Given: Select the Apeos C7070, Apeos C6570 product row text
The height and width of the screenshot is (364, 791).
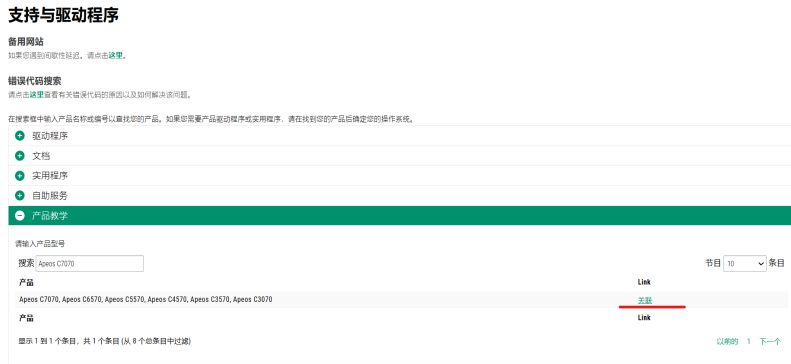Looking at the screenshot, I should (x=146, y=299).
